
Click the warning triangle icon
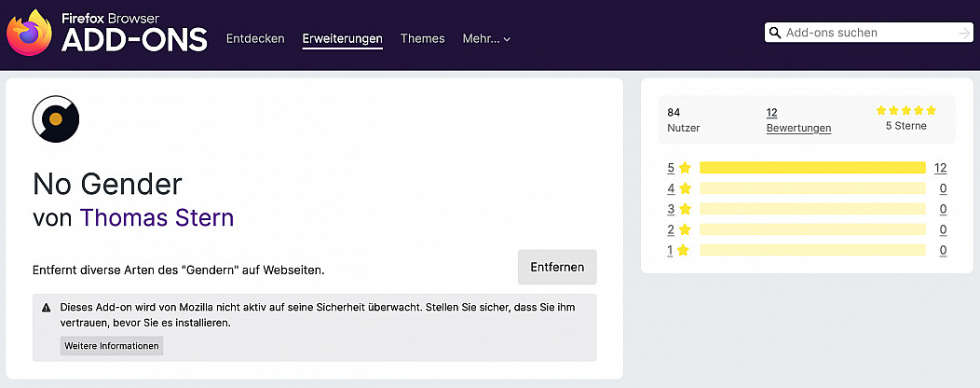tap(47, 307)
